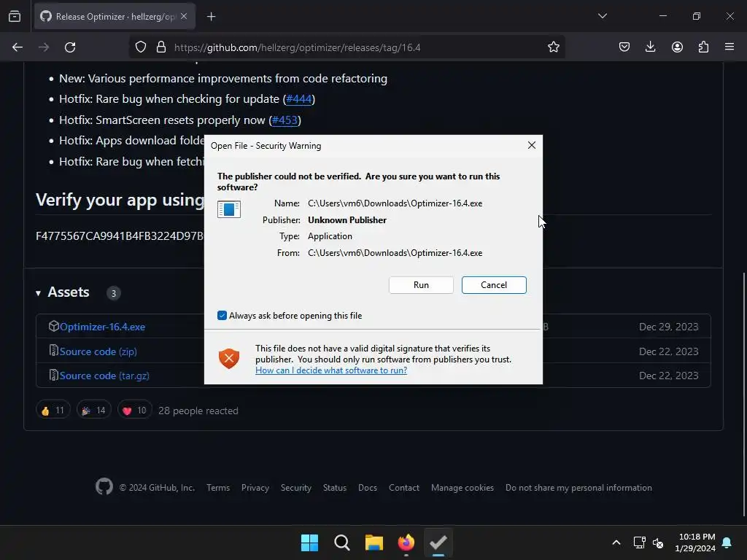Click the GitHub logo in footer
Image resolution: width=747 pixels, height=560 pixels.
[104, 486]
